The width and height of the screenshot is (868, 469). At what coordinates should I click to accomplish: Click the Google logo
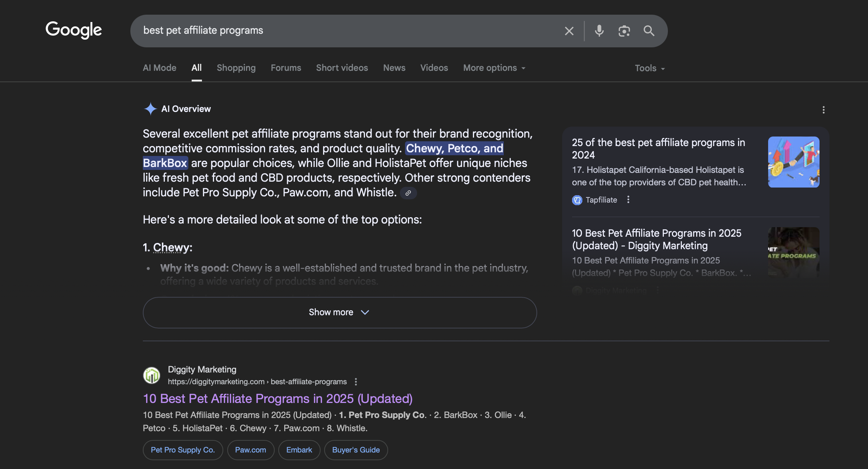coord(73,30)
